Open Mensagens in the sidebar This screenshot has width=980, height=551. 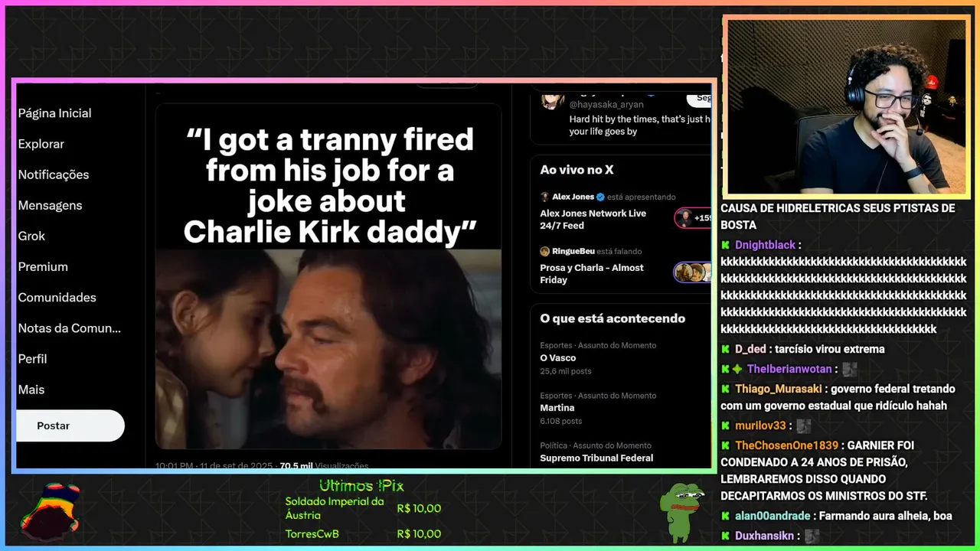(50, 205)
